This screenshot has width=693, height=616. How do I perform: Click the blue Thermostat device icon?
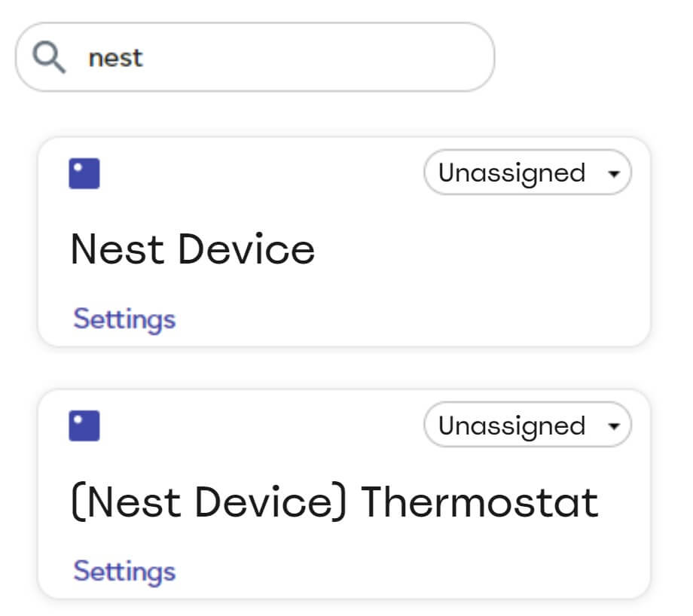pos(84,426)
